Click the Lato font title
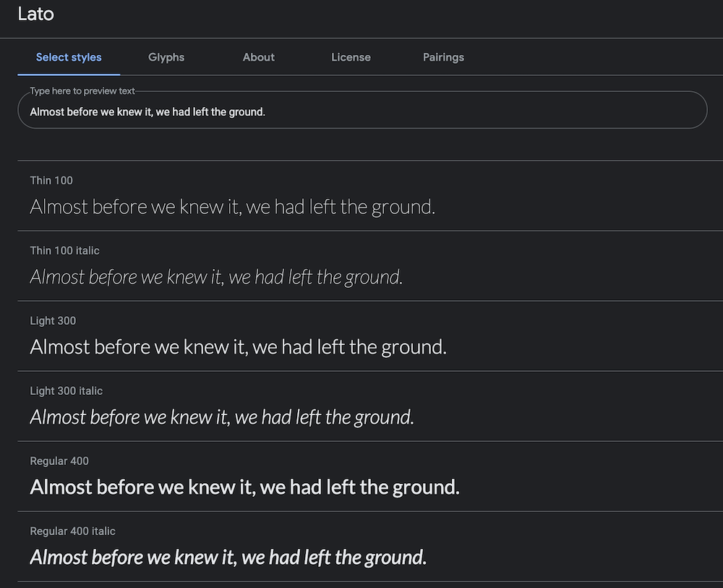 (36, 13)
